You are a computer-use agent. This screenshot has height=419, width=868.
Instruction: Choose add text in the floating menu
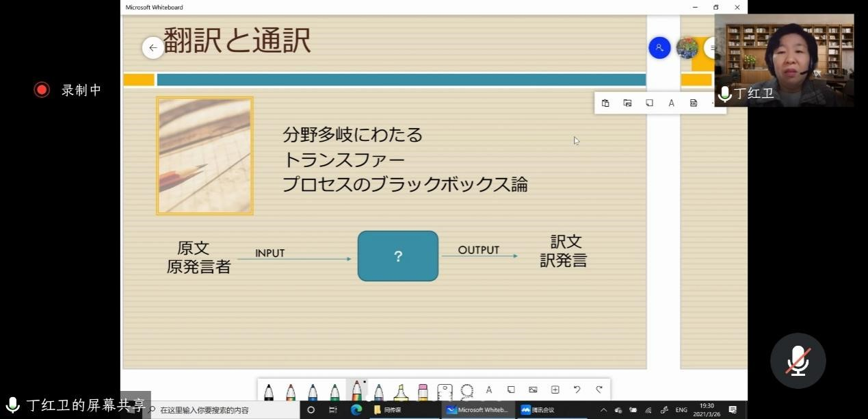pyautogui.click(x=671, y=103)
